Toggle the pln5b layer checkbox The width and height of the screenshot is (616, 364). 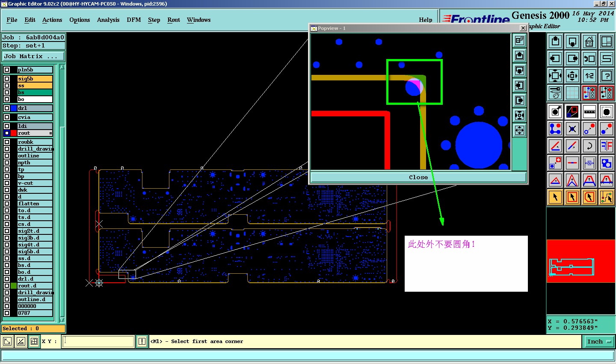point(7,70)
